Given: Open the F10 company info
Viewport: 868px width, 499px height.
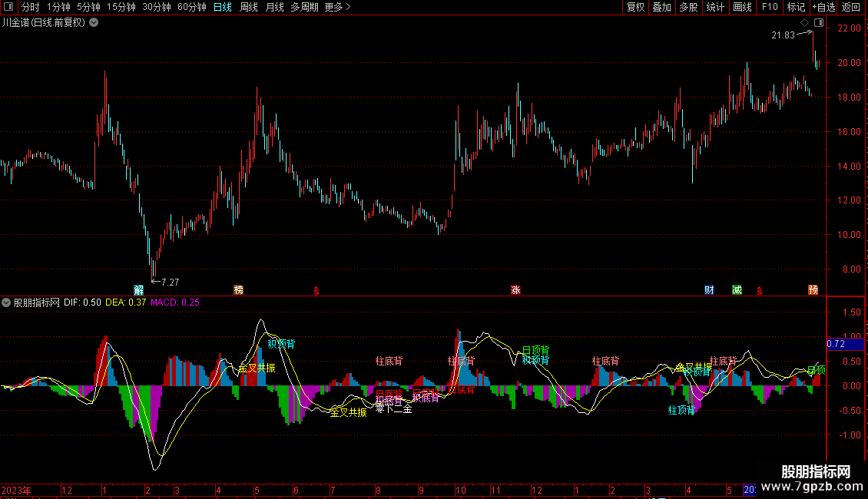Looking at the screenshot, I should click(x=770, y=7).
